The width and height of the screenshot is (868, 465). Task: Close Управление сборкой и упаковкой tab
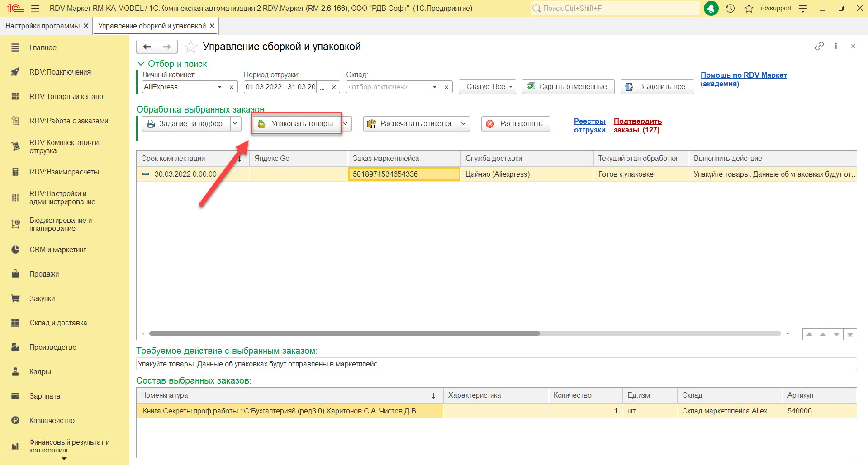coord(212,26)
